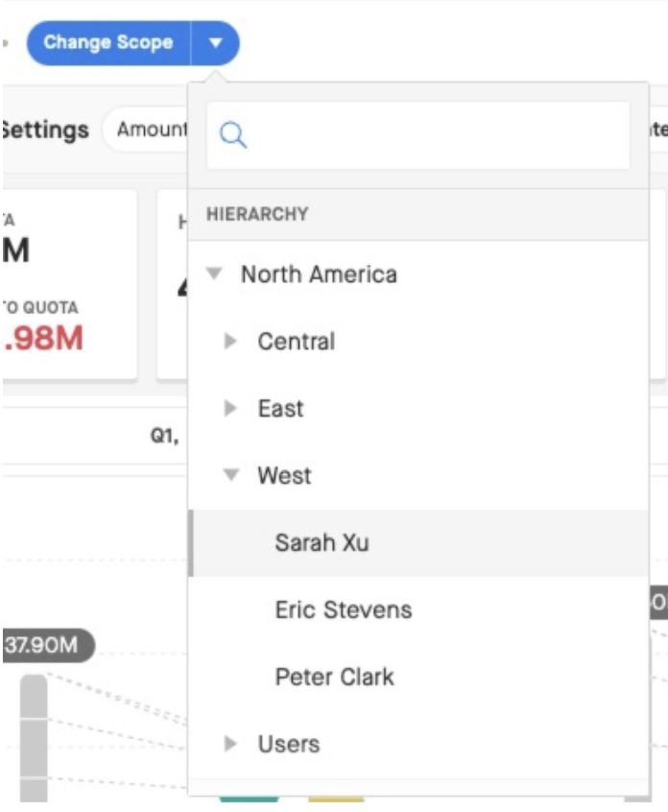This screenshot has width=668, height=812.
Task: Collapse the West region triangle
Action: click(x=231, y=474)
